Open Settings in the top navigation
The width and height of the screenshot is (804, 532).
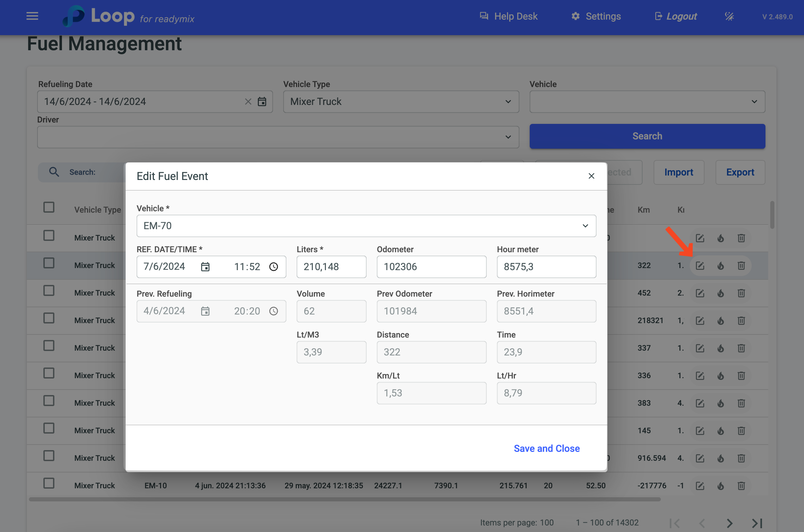click(x=596, y=16)
